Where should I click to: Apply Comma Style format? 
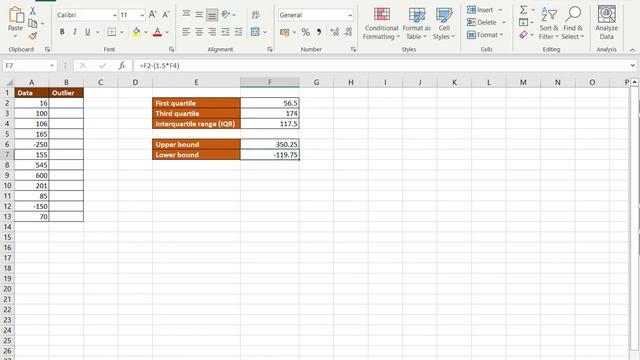pyautogui.click(x=319, y=32)
